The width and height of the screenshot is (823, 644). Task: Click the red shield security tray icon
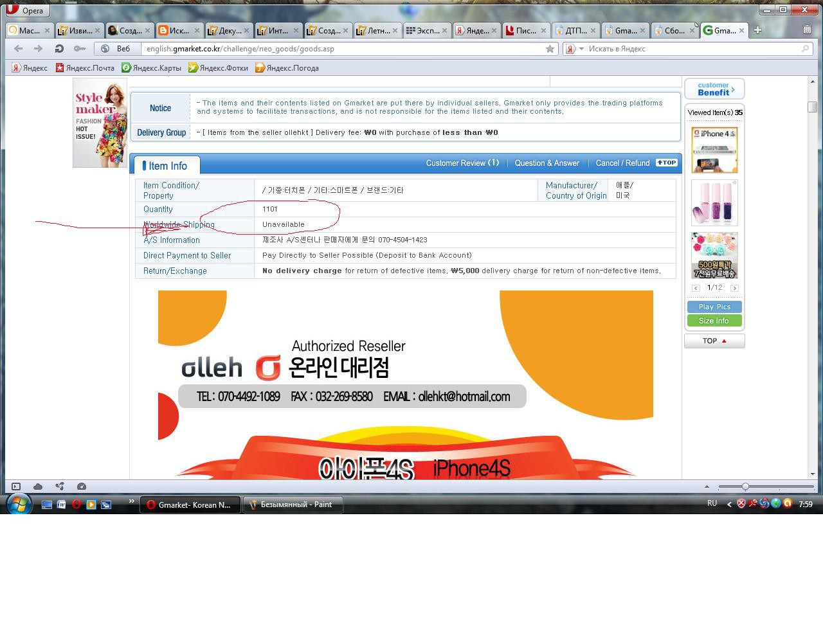coord(741,504)
